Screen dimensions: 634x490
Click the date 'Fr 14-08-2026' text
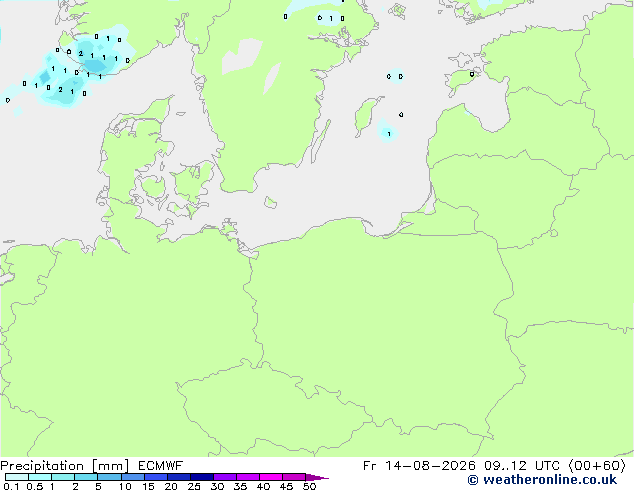tap(419, 466)
